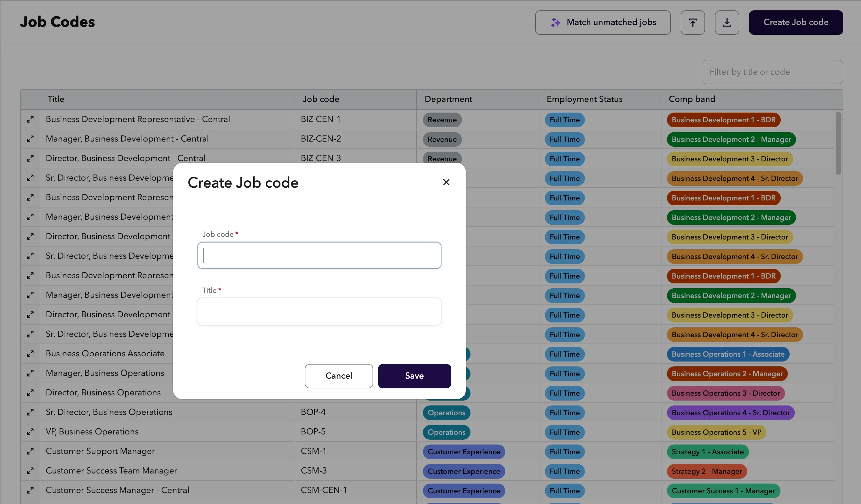
Task: Click Customer Experience tag in CSM-3 row
Action: pyautogui.click(x=464, y=471)
